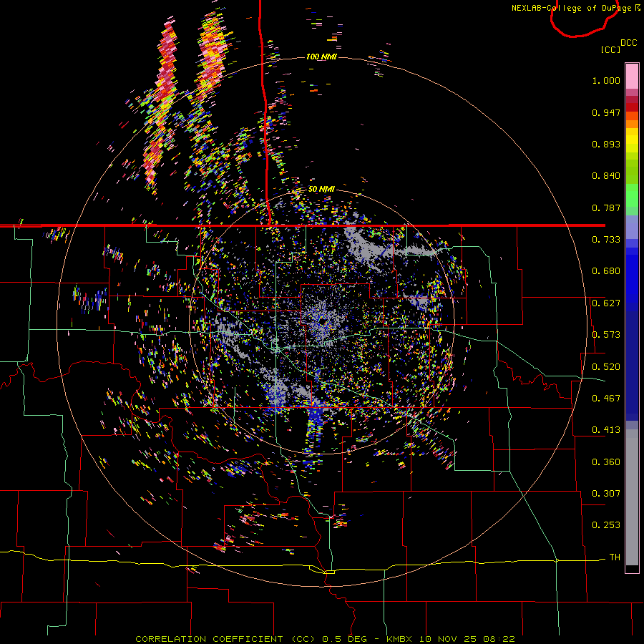Select the 0.627 scale value

tap(606, 303)
